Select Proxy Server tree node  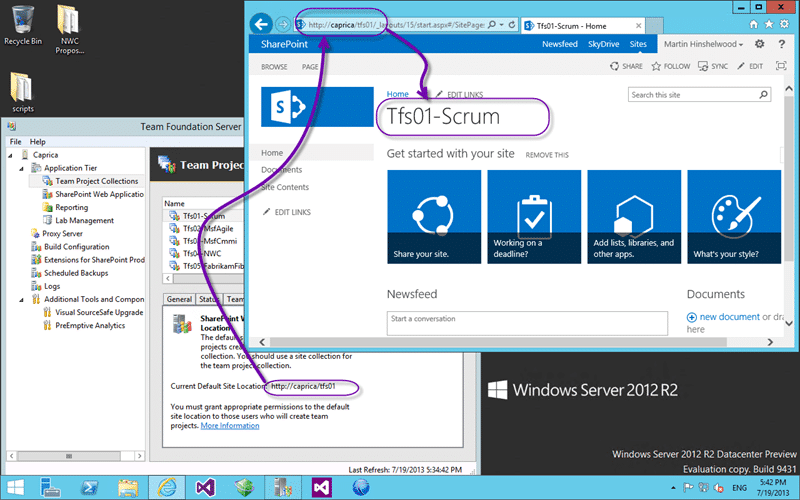[x=57, y=234]
